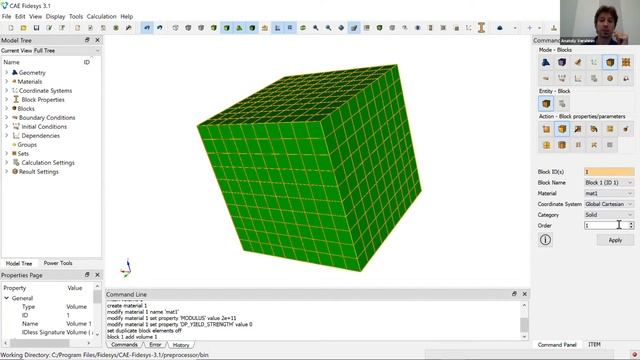This screenshot has width=640, height=360.
Task: Click the Redo arrow in the toolbar
Action: pyautogui.click(x=160, y=28)
